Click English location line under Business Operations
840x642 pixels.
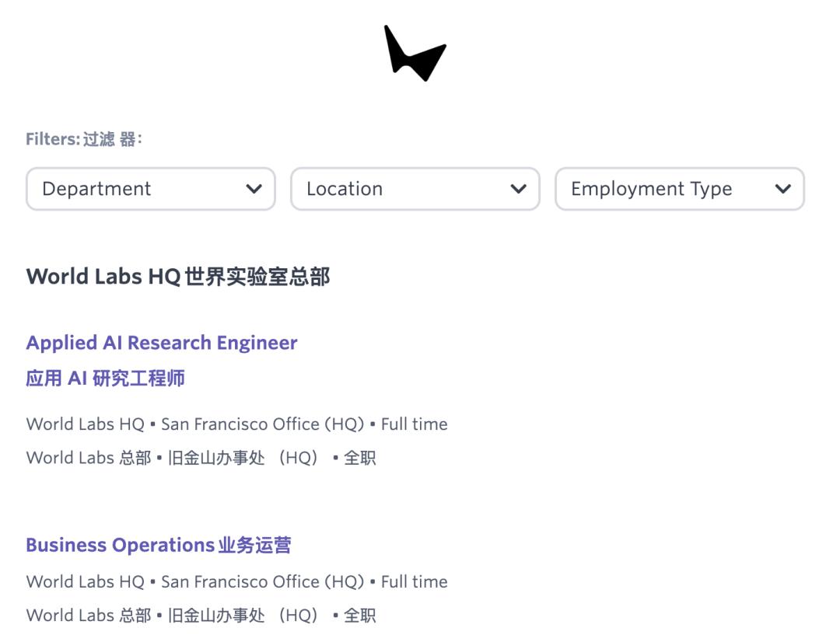[x=236, y=581]
